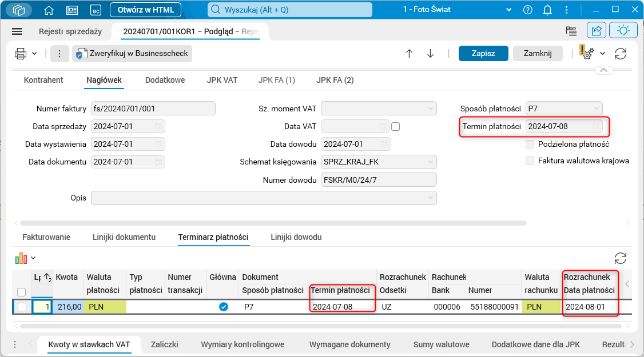
Task: Switch to Rejestr sprzedaży page tab
Action: [70, 31]
